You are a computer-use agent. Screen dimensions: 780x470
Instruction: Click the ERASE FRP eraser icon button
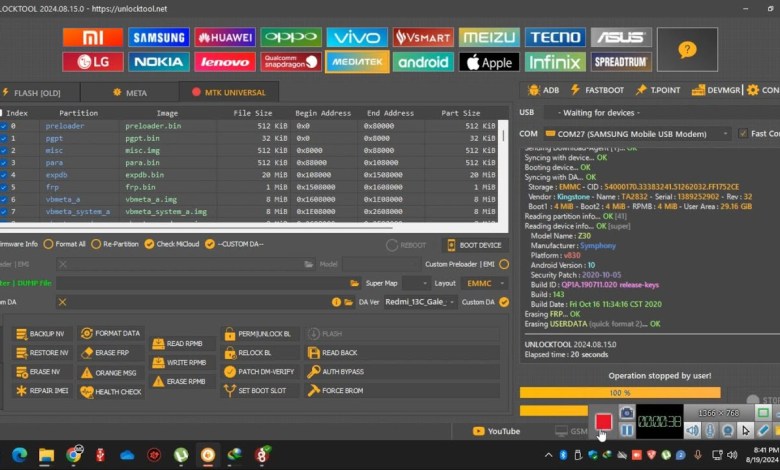(x=86, y=353)
